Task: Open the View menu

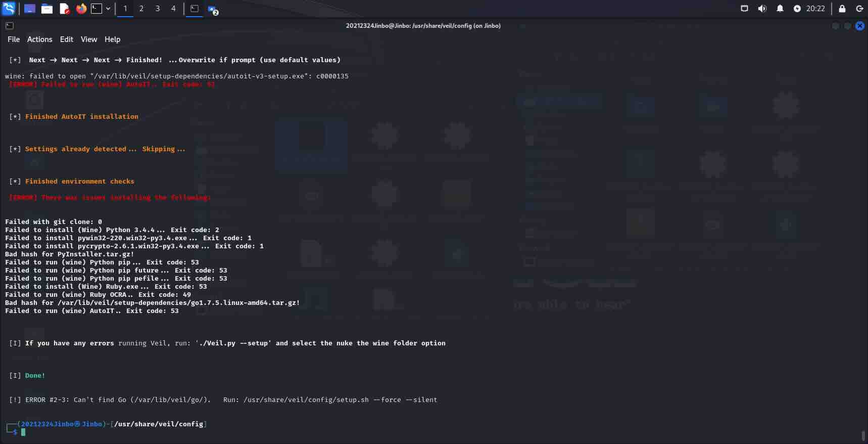Action: [x=89, y=39]
